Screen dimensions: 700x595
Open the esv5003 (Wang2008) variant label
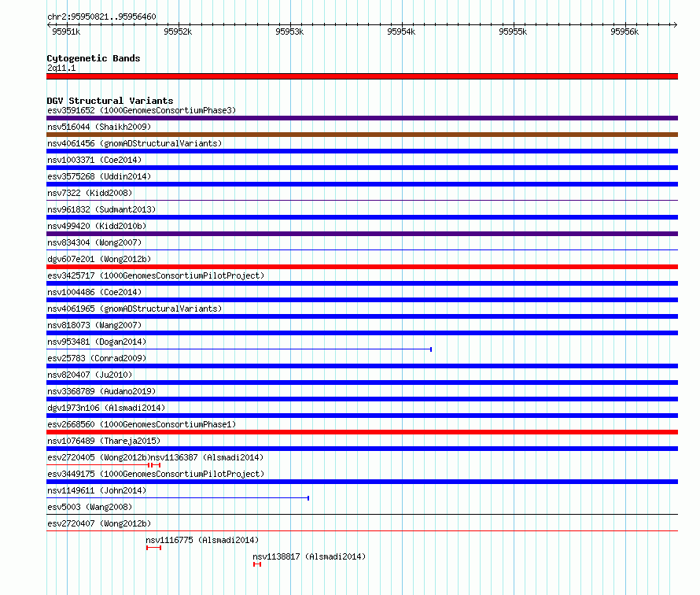[90, 507]
